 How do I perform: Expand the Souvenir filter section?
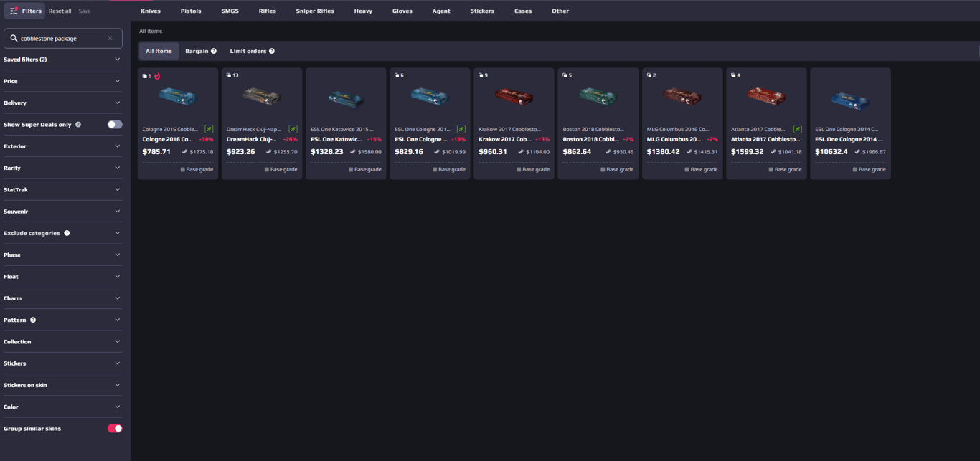pos(62,212)
